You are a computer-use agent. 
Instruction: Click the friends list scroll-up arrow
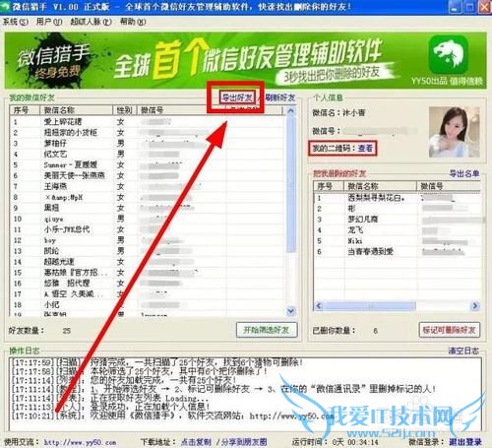click(290, 111)
